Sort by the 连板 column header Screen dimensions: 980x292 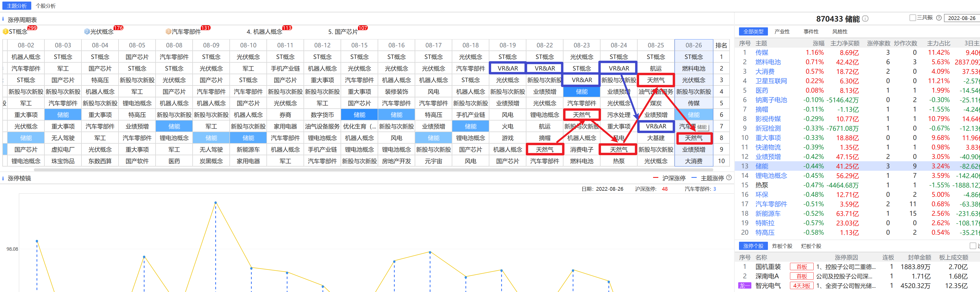coord(888,257)
